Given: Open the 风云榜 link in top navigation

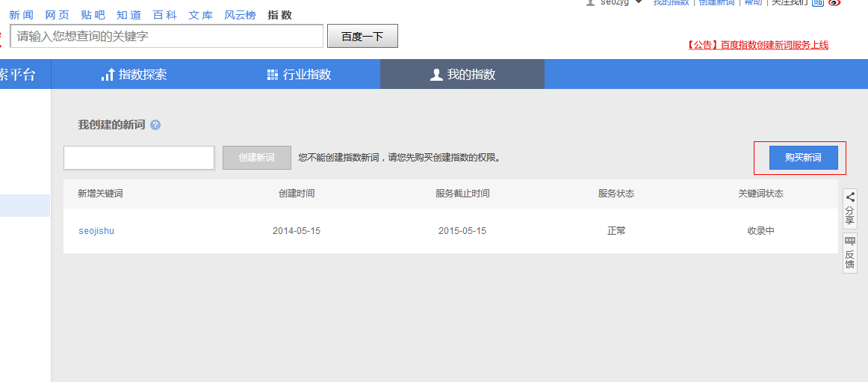Looking at the screenshot, I should (240, 15).
